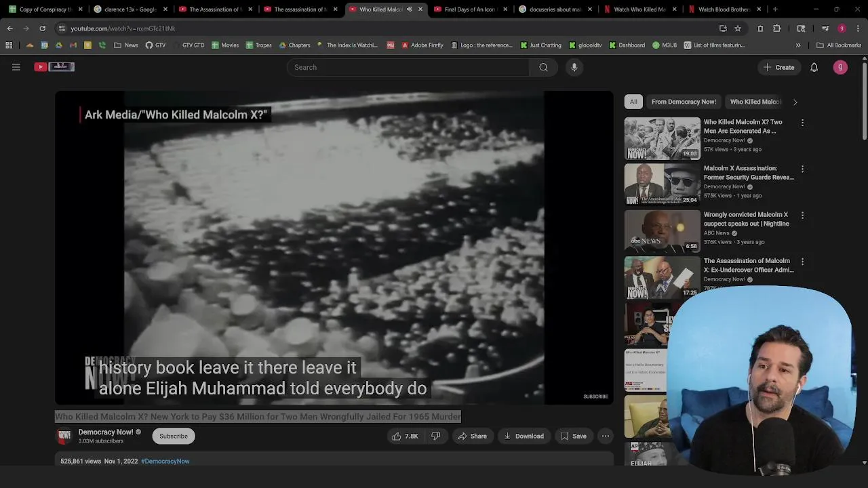Screen dimensions: 868x488
Task: Click the Create button
Action: point(778,67)
